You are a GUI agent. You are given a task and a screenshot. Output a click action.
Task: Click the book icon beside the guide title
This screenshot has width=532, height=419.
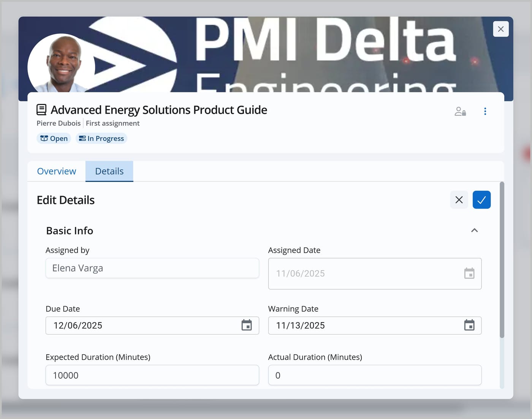tap(41, 110)
